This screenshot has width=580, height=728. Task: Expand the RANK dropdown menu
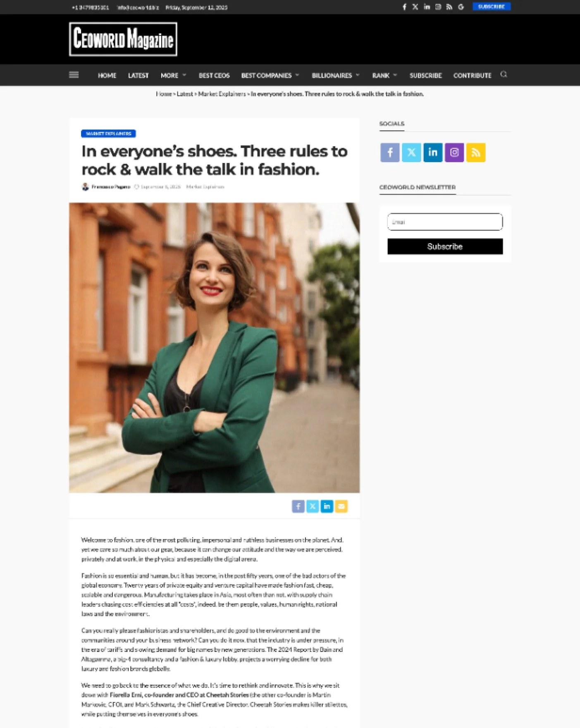point(384,75)
